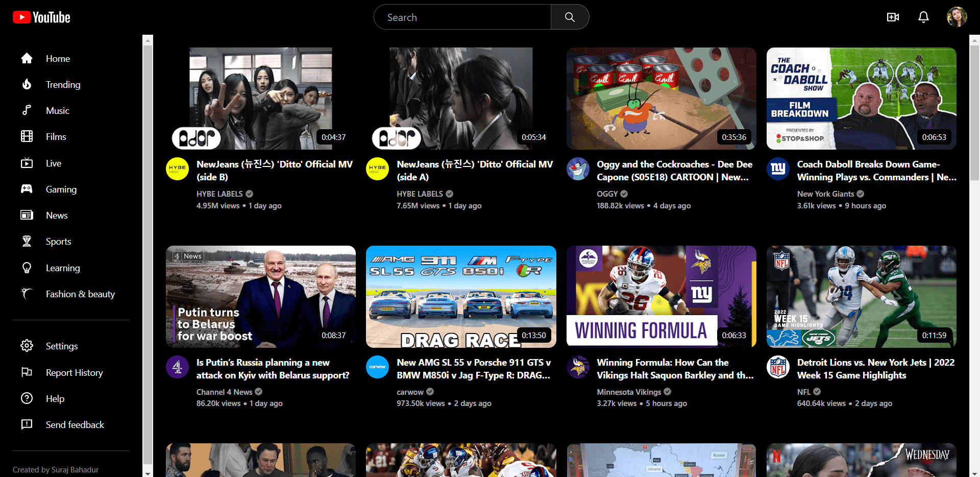Click the Trending flame icon
Viewport: 980px width, 477px height.
click(27, 85)
